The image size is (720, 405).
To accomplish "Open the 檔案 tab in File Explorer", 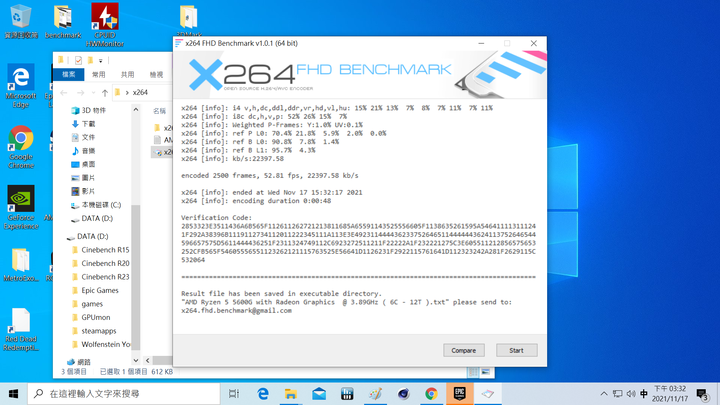I will point(69,74).
